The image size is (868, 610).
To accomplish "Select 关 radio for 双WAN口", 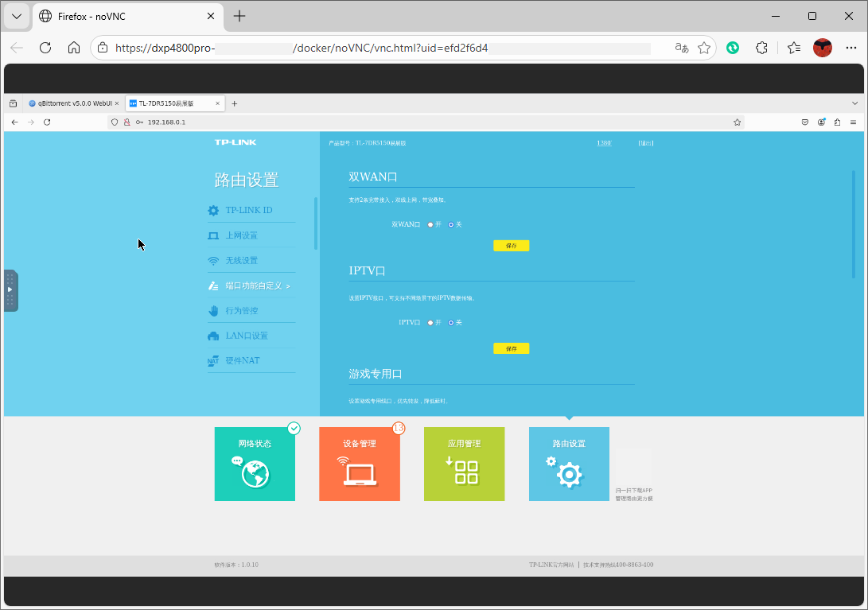I will 450,225.
